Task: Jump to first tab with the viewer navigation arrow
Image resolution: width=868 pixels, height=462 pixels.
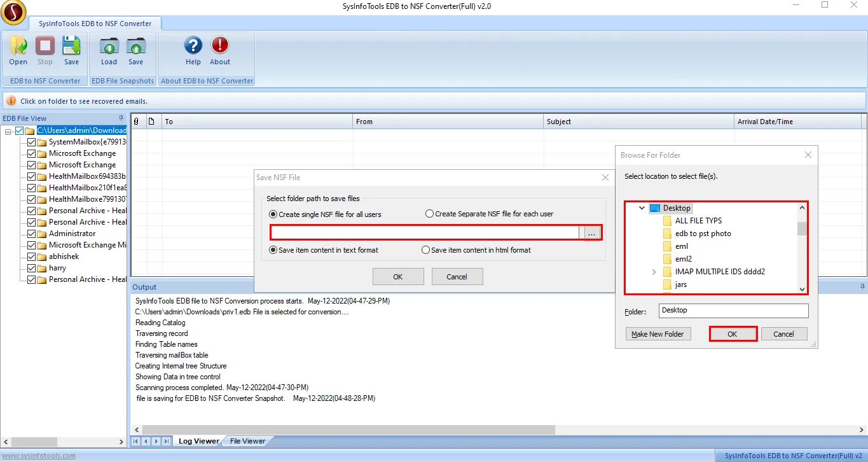Action: coord(136,441)
